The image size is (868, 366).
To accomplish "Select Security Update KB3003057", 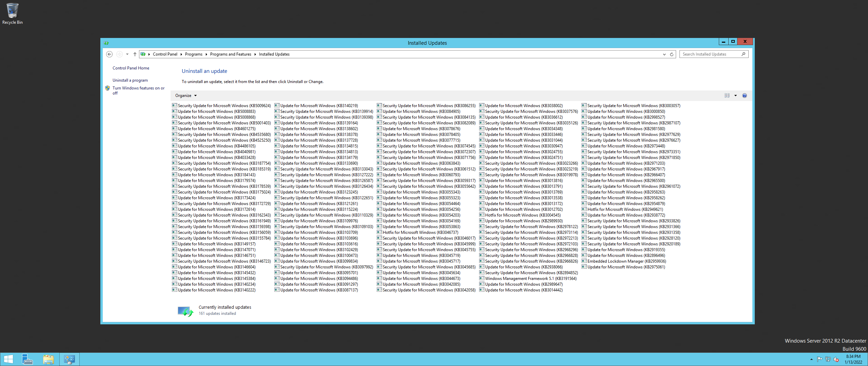I will 631,106.
